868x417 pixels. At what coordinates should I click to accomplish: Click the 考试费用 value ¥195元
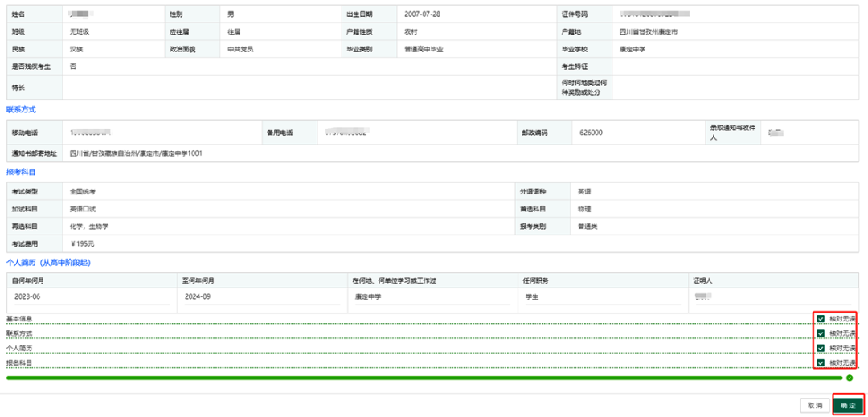pyautogui.click(x=83, y=243)
